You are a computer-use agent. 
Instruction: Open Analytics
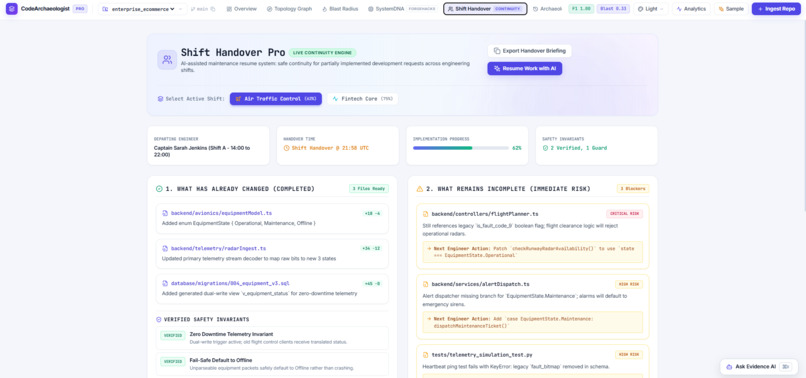[x=691, y=9]
